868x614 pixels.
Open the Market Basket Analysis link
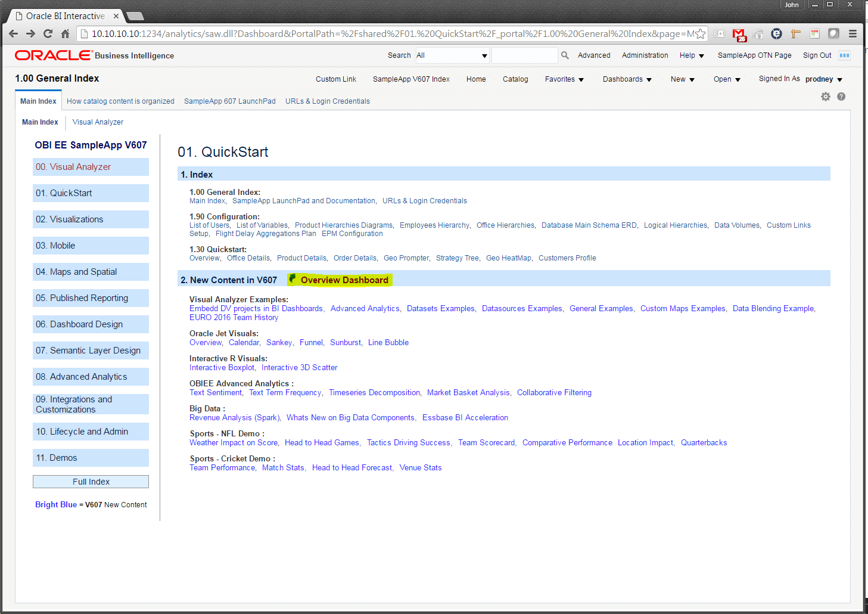coord(468,393)
